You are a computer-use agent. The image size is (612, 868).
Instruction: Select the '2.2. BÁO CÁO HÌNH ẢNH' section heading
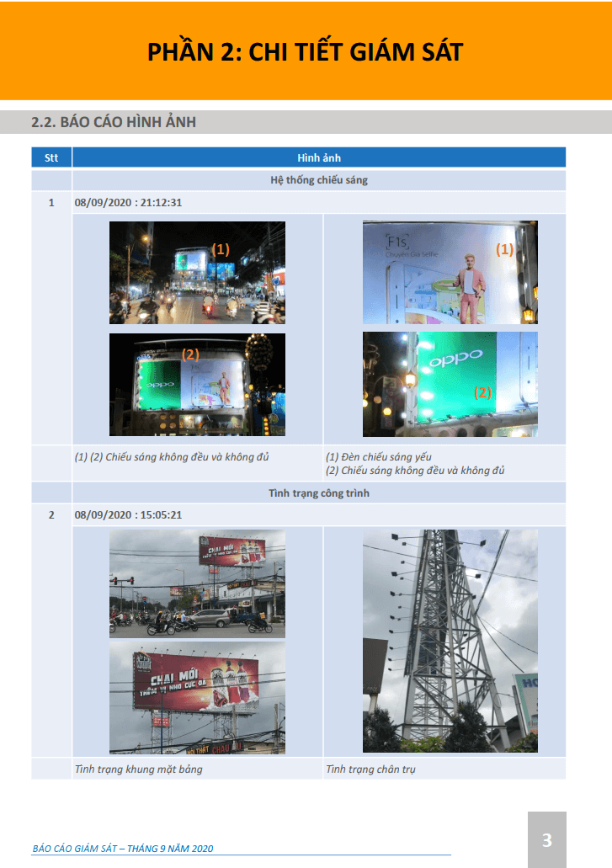pyautogui.click(x=114, y=123)
